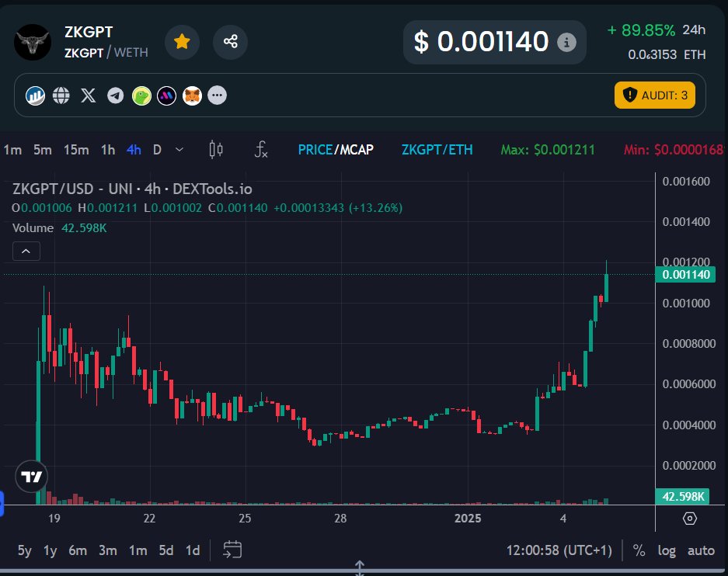This screenshot has height=576, width=728.
Task: Switch chart to PRICE mode
Action: 315,150
